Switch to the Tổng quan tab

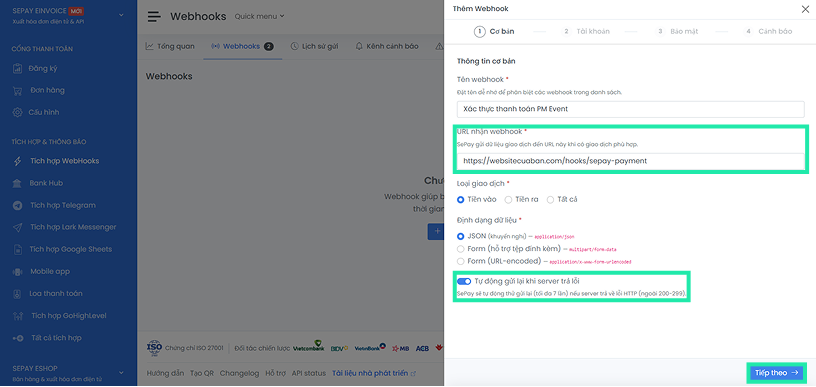click(170, 46)
